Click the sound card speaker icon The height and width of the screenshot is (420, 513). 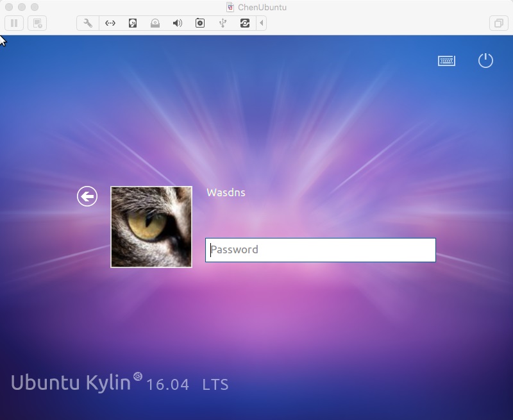178,23
